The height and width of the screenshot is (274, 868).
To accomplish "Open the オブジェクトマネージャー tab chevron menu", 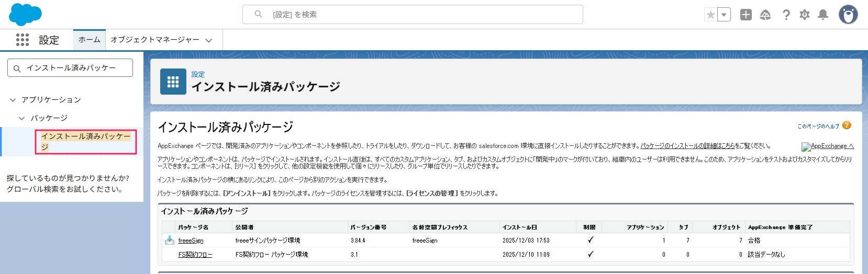I will click(x=209, y=40).
